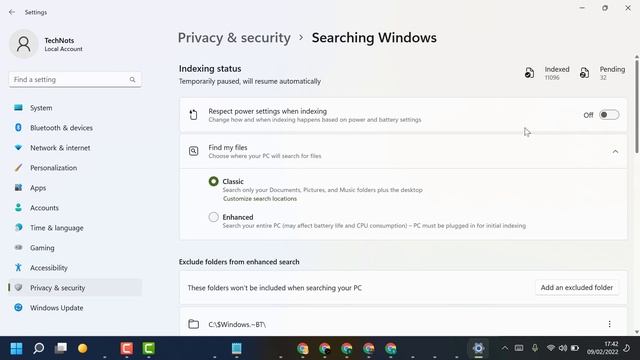Open Task View on the taskbar
The image size is (640, 360).
(x=61, y=349)
